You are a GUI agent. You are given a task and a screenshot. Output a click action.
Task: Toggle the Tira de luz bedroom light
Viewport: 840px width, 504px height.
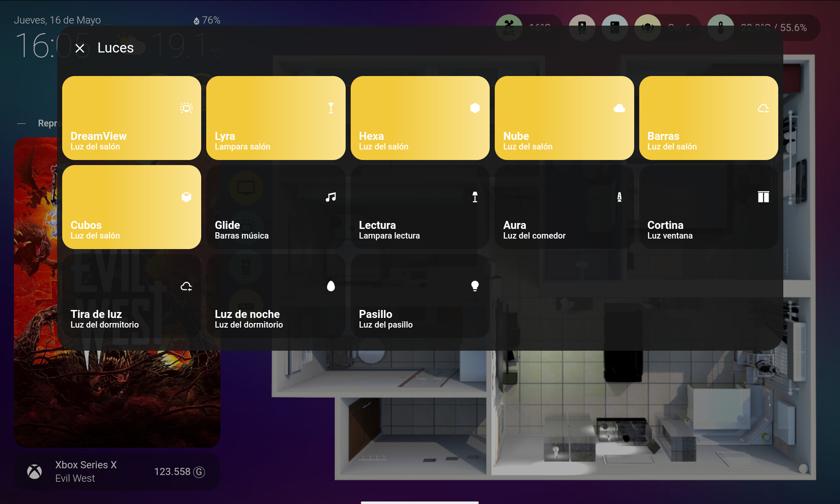pyautogui.click(x=131, y=296)
